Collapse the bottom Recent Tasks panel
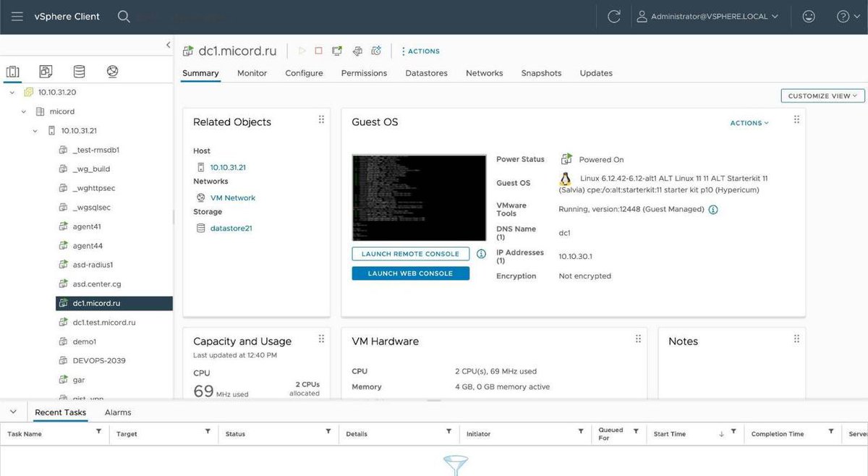The height and width of the screenshot is (476, 868). (12, 412)
